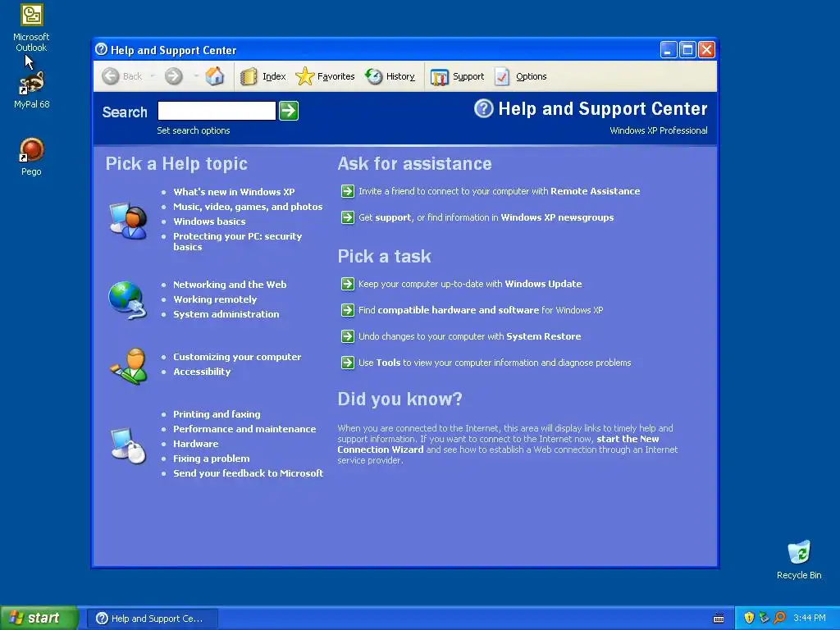
Task: Open the Accessibility topic
Action: click(202, 372)
